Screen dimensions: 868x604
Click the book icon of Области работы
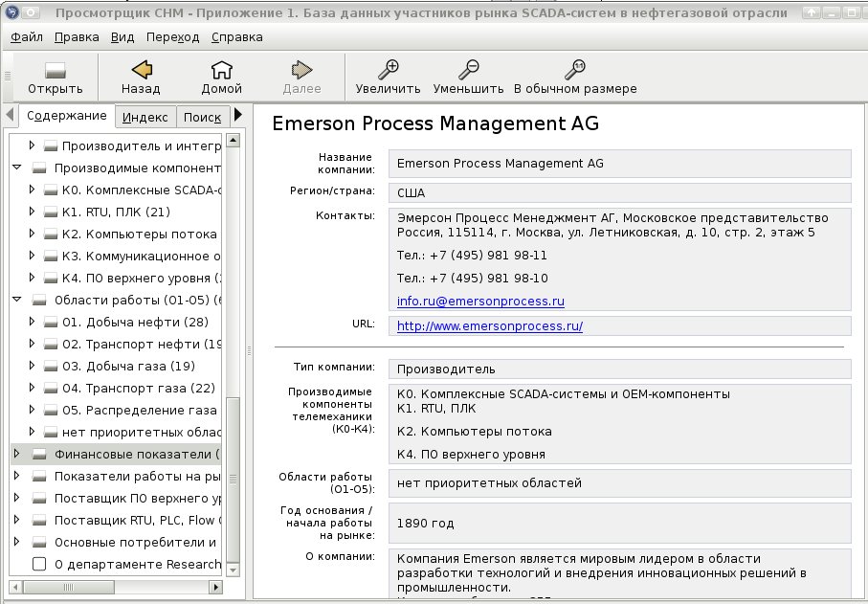tap(38, 300)
